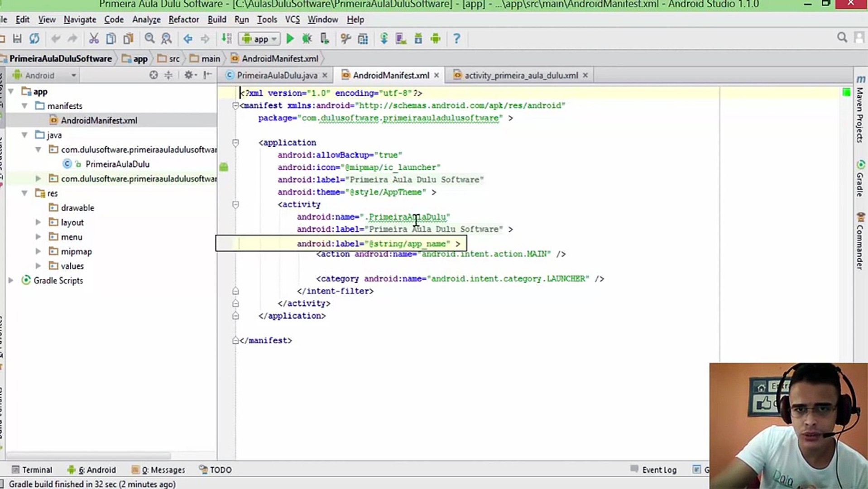Viewport: 868px width, 489px height.
Task: Open the 0: Messages tool window
Action: coord(158,470)
